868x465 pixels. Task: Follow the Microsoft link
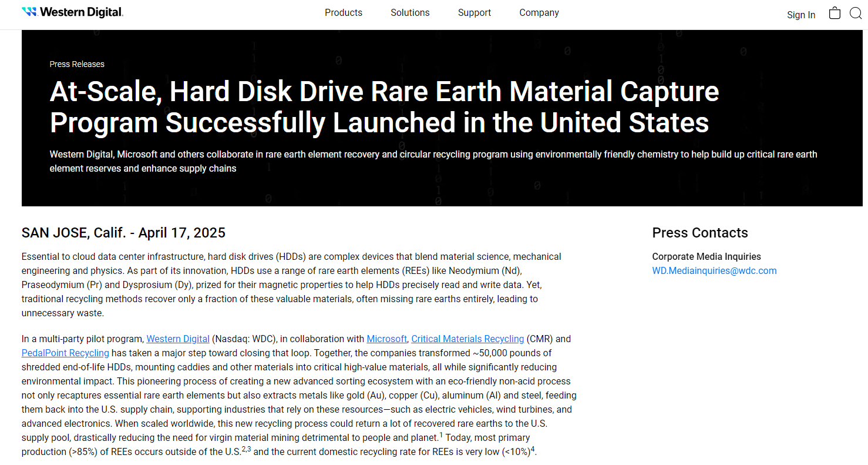pos(386,339)
